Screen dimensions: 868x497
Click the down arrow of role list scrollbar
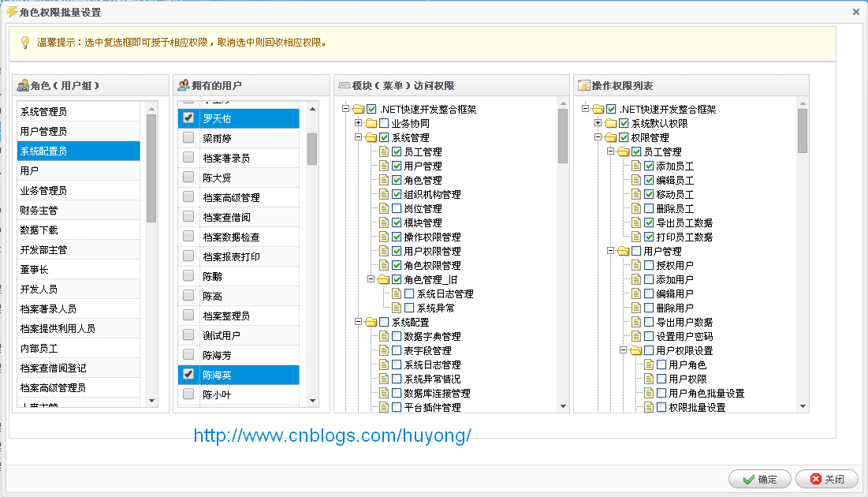(151, 401)
